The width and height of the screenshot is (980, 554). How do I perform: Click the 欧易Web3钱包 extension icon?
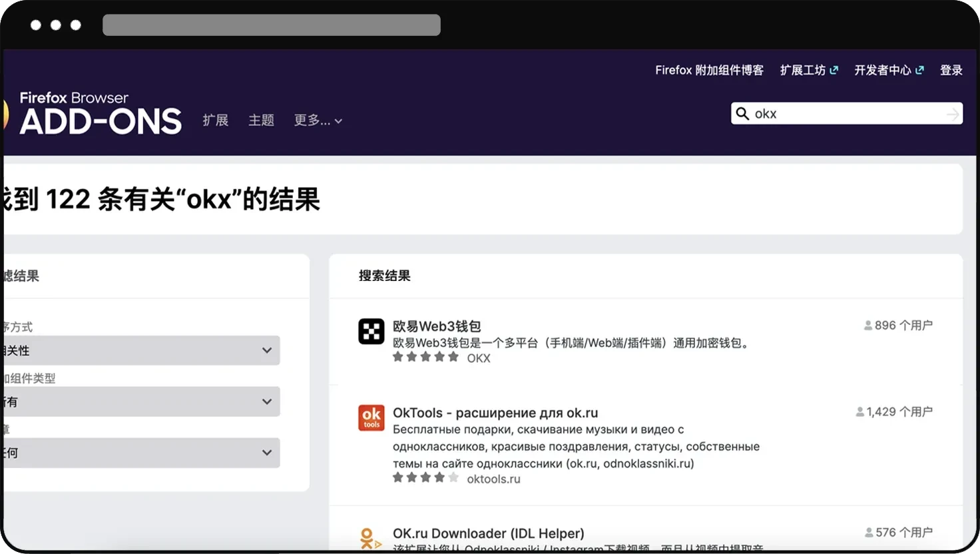(x=371, y=331)
